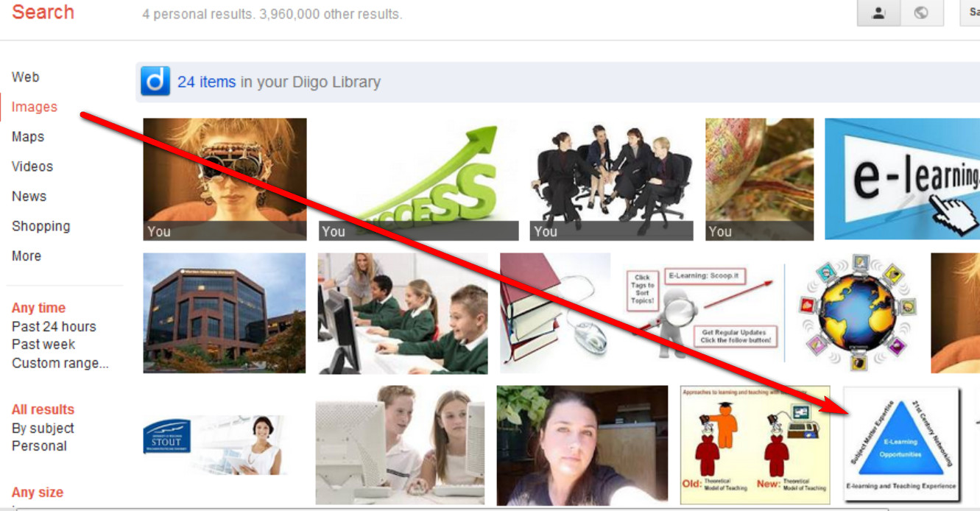
Task: Filter results to Past 24 hours
Action: [x=54, y=326]
